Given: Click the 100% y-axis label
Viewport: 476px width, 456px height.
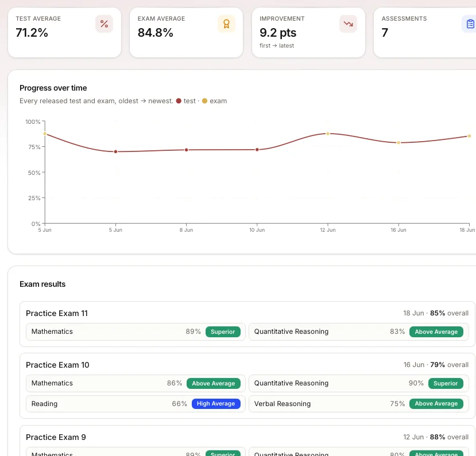Looking at the screenshot, I should coord(33,122).
